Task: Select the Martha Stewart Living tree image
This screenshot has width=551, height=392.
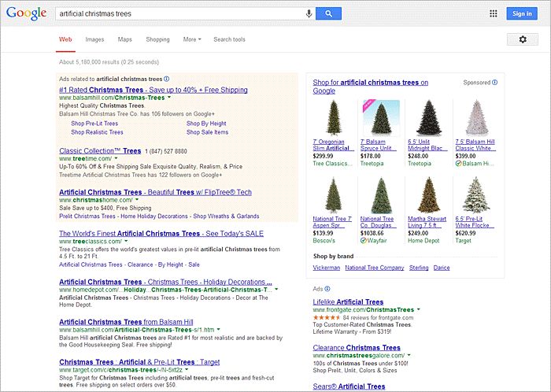Action: coord(429,195)
